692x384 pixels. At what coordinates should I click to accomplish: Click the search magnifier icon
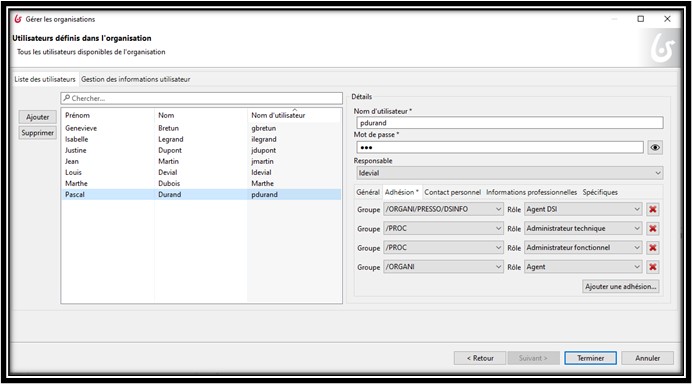pyautogui.click(x=67, y=98)
